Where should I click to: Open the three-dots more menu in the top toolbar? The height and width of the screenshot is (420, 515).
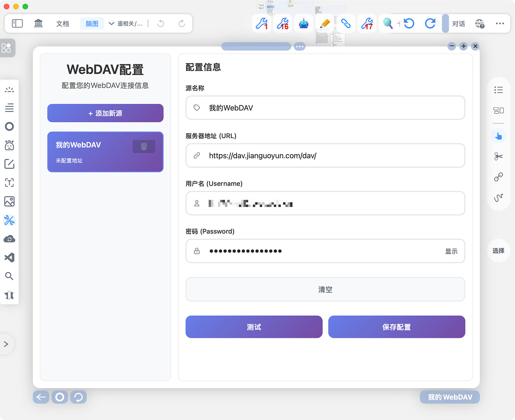[x=500, y=24]
